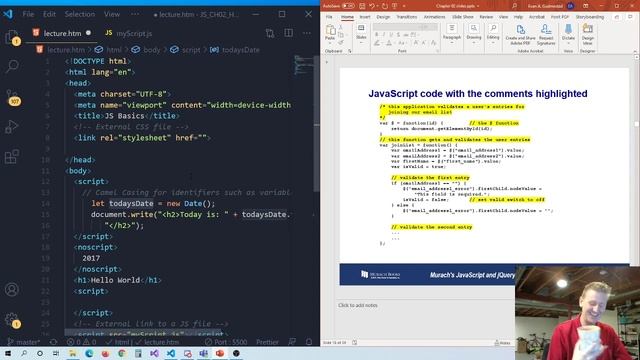Viewport: 640px width, 360px height.
Task: Open the Storyboarding tab in PowerPoint
Action: [590, 17]
